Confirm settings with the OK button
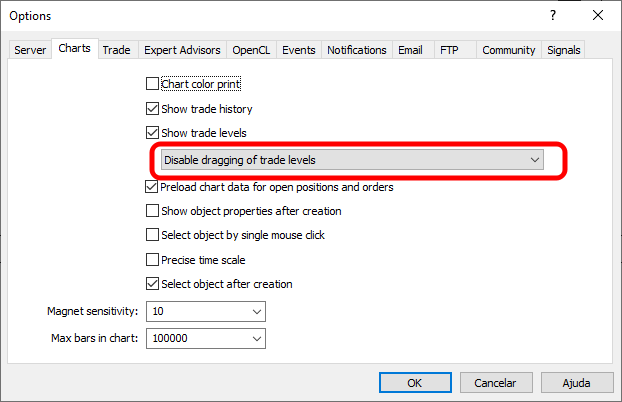The height and width of the screenshot is (402, 622). tap(415, 383)
